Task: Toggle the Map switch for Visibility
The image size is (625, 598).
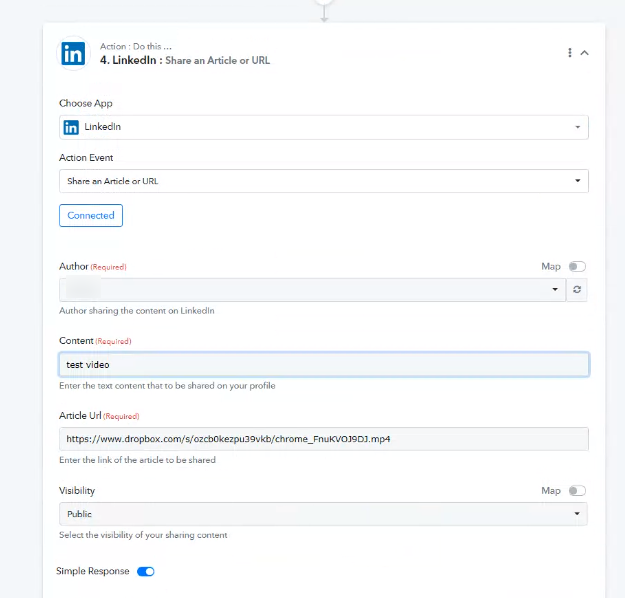Action: 577,490
